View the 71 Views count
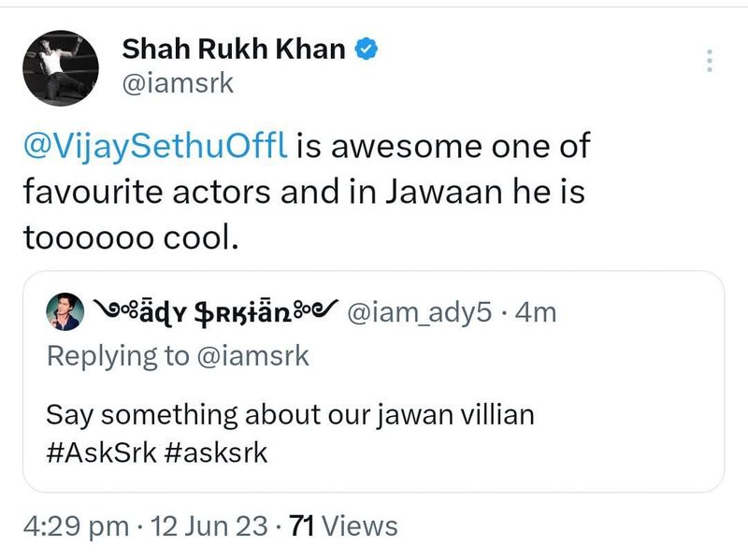 tap(343, 525)
